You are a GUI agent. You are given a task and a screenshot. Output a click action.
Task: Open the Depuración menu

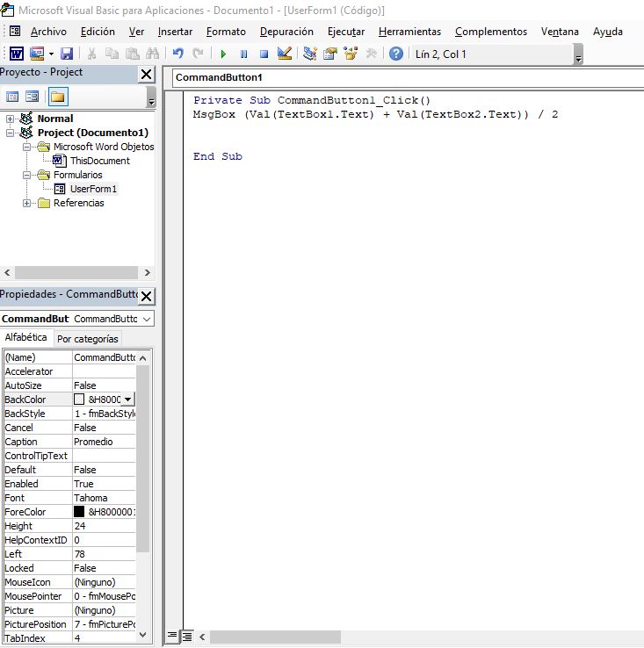pos(286,32)
